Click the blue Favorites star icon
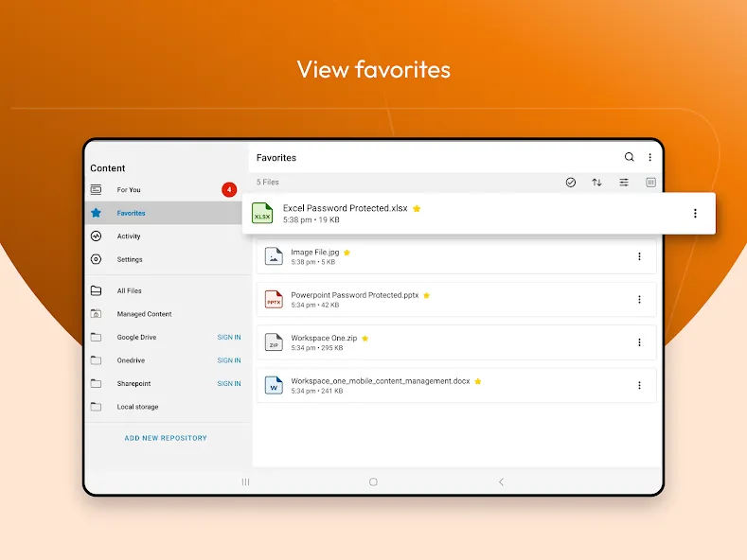 96,213
